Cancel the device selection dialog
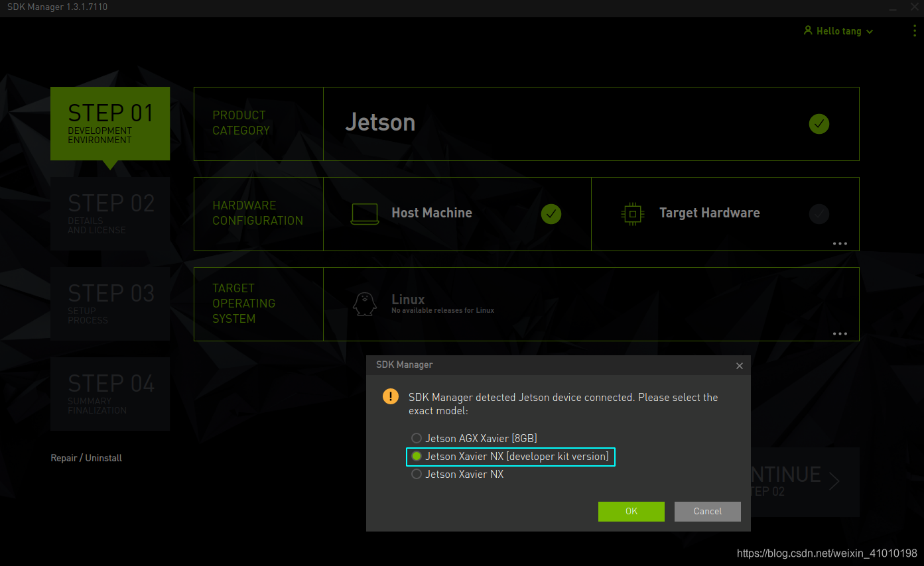 tap(707, 511)
